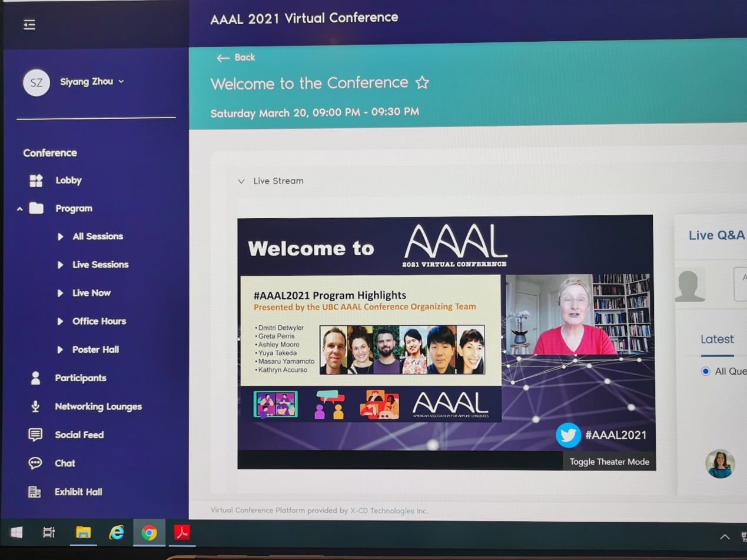Image resolution: width=747 pixels, height=560 pixels.
Task: Click the Participants person icon
Action: click(x=35, y=378)
